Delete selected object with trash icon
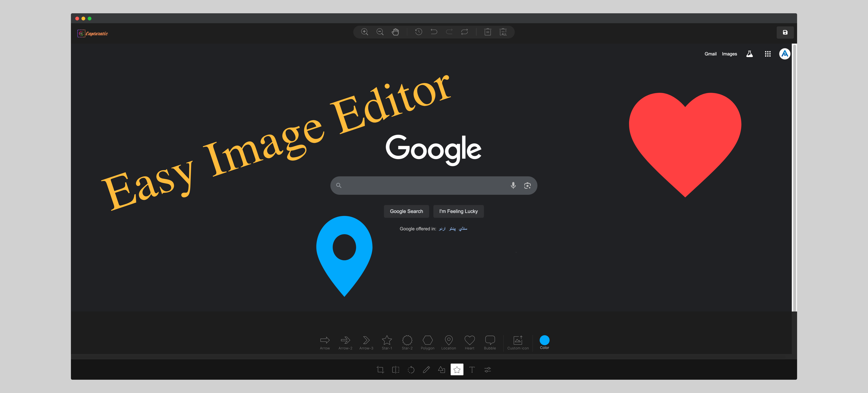 coord(488,32)
